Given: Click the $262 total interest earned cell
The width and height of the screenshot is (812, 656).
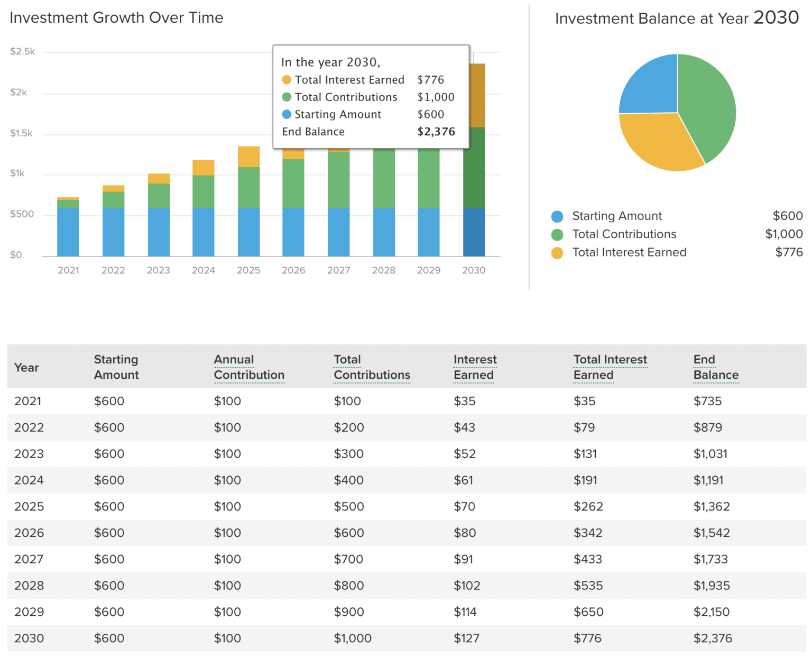Looking at the screenshot, I should 588,507.
